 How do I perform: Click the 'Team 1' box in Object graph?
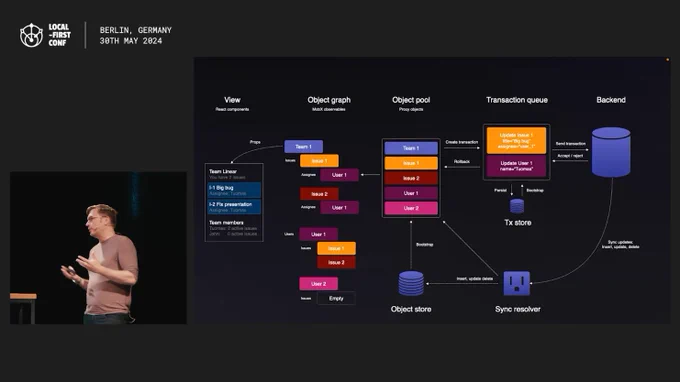[x=304, y=147]
